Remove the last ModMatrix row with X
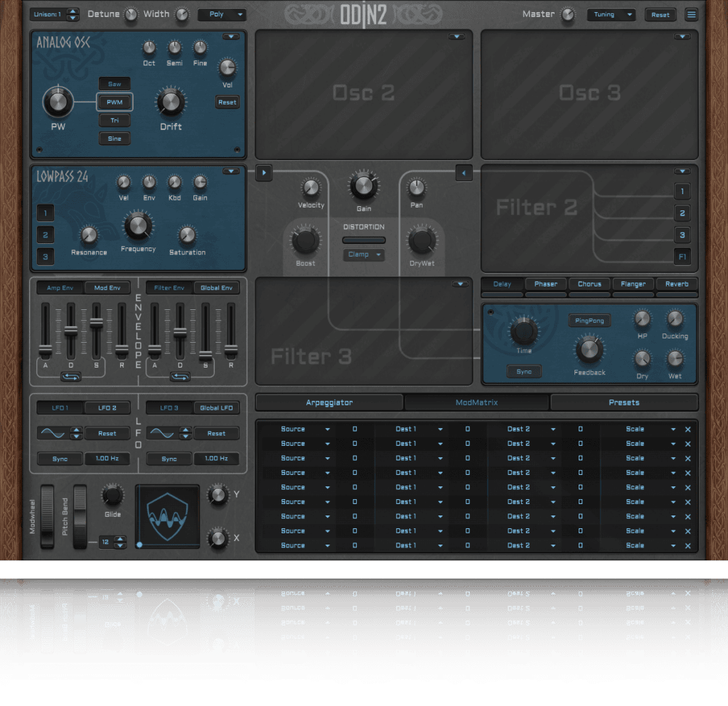The image size is (728, 706). coord(687,546)
